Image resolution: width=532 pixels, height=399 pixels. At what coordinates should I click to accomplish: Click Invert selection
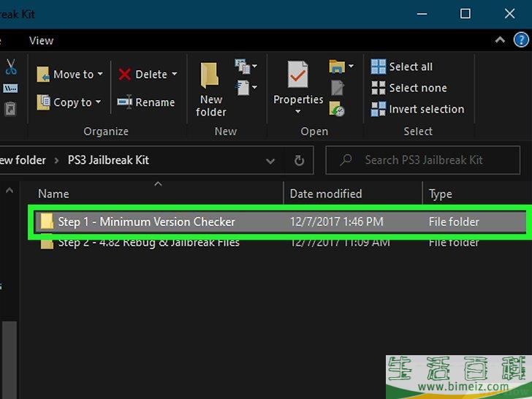[418, 110]
